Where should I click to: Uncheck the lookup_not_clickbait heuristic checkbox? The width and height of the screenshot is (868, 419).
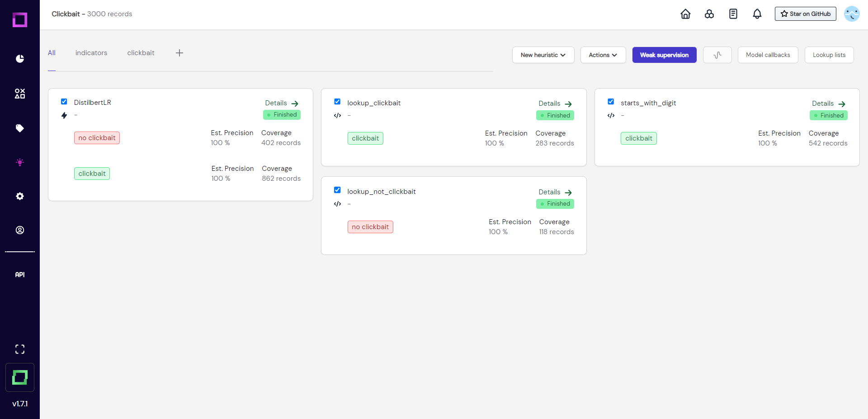337,190
